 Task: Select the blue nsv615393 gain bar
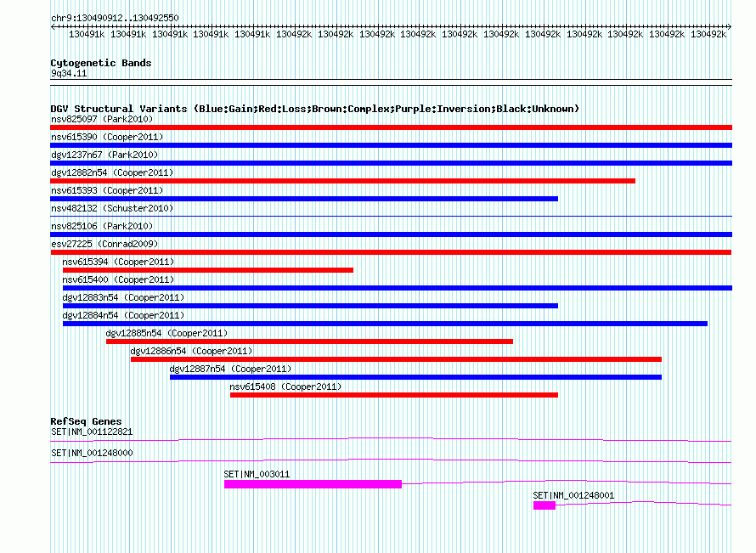[x=304, y=199]
